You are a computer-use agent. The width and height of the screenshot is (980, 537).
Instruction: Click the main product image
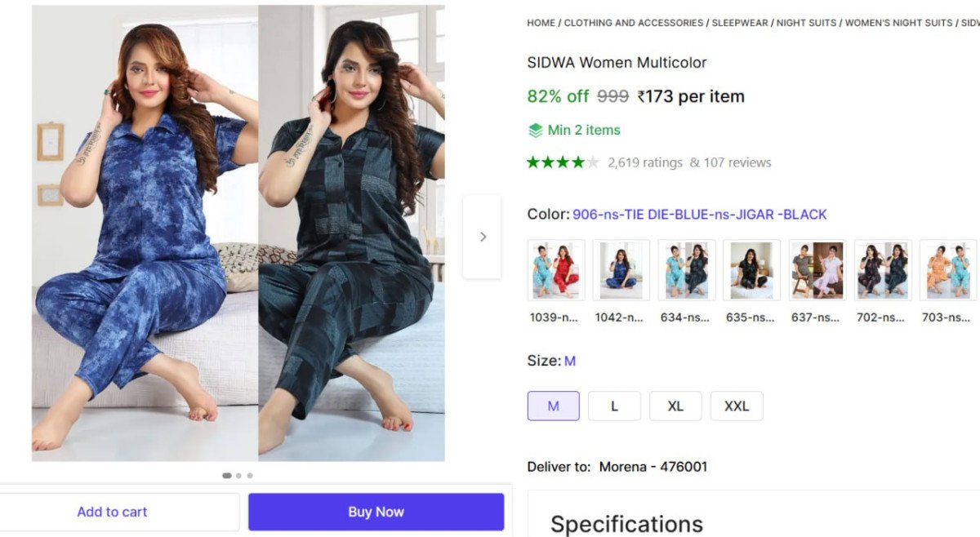click(x=238, y=233)
